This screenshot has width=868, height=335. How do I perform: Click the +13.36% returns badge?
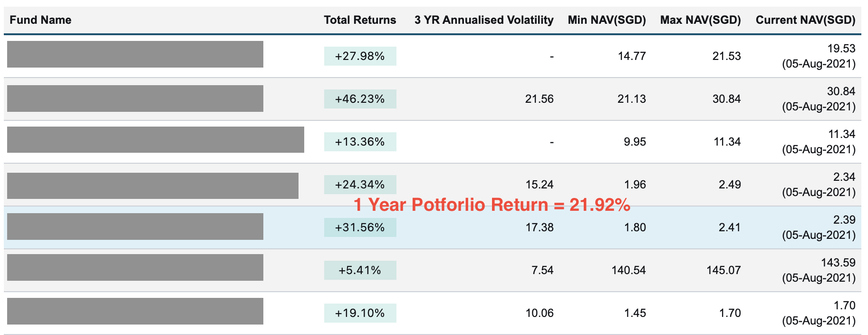click(x=360, y=142)
